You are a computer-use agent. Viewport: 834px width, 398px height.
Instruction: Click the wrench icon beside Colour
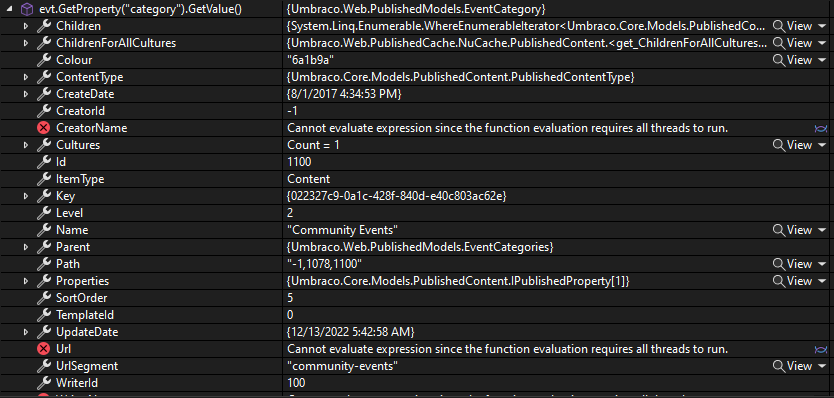click(44, 60)
